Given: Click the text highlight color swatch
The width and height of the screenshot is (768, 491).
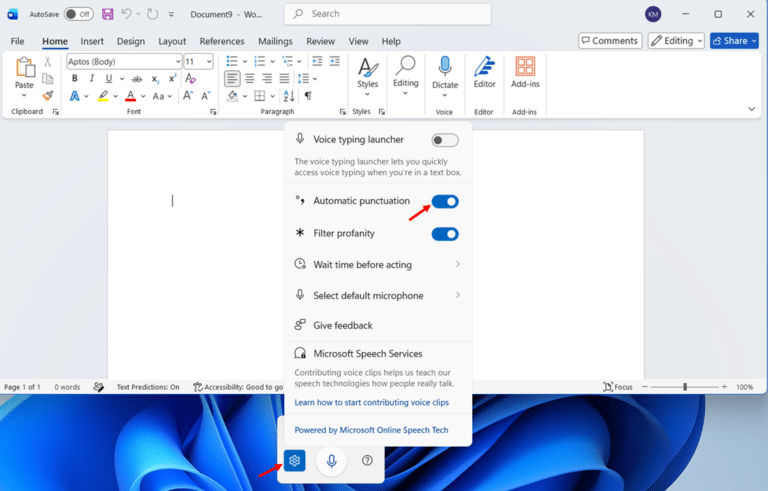Looking at the screenshot, I should tap(103, 96).
